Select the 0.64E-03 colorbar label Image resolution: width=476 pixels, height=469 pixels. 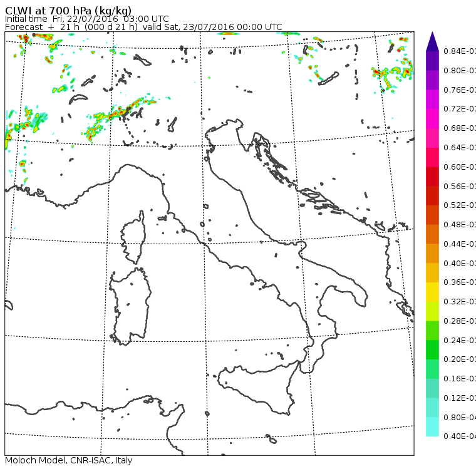click(x=460, y=148)
